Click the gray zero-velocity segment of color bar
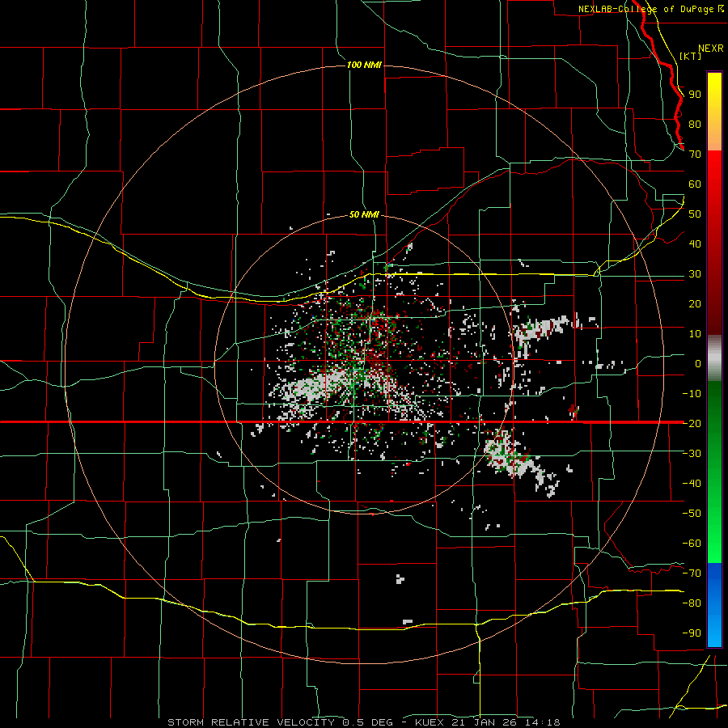This screenshot has height=728, width=728. (714, 358)
